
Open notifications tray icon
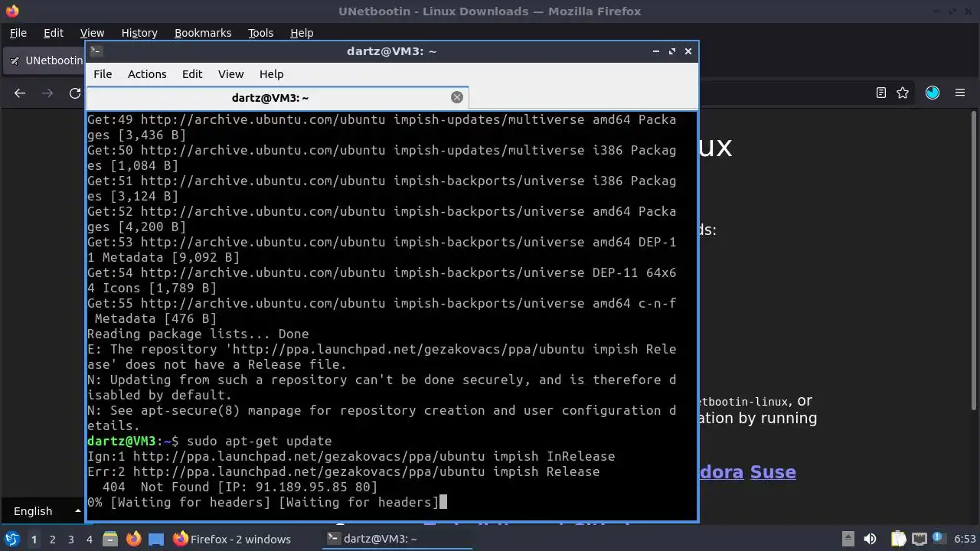938,539
